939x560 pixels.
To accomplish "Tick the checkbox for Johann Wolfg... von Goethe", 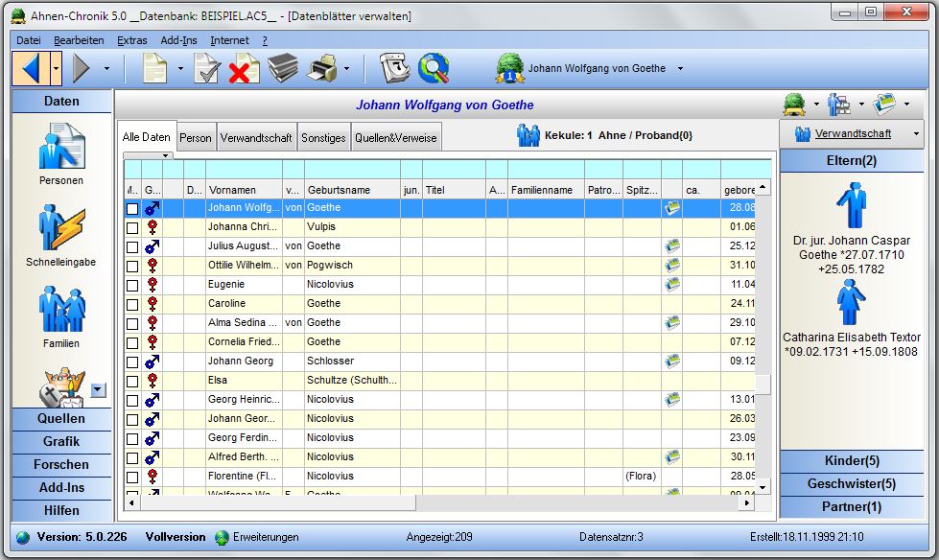I will pyautogui.click(x=132, y=209).
